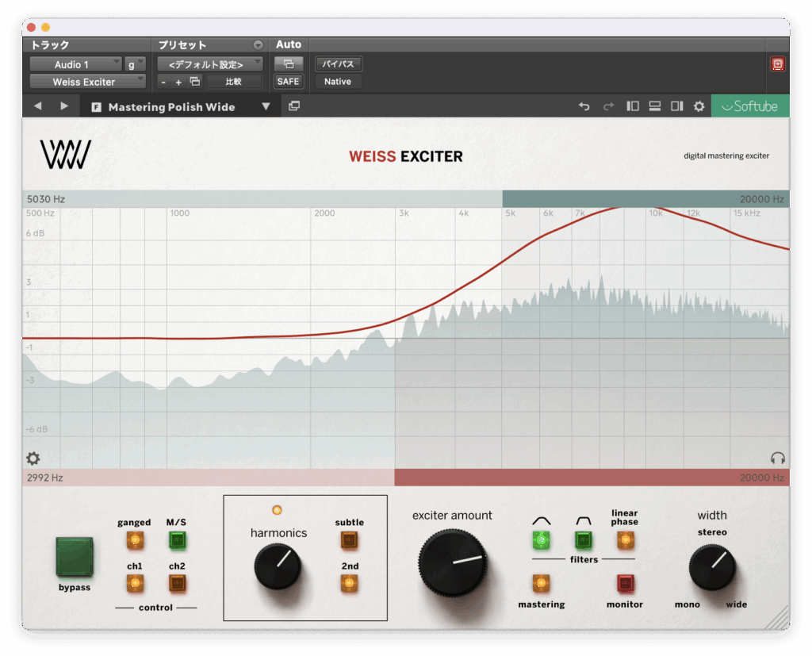The width and height of the screenshot is (812, 656).
Task: Click the F favorite preset icon
Action: click(x=96, y=107)
